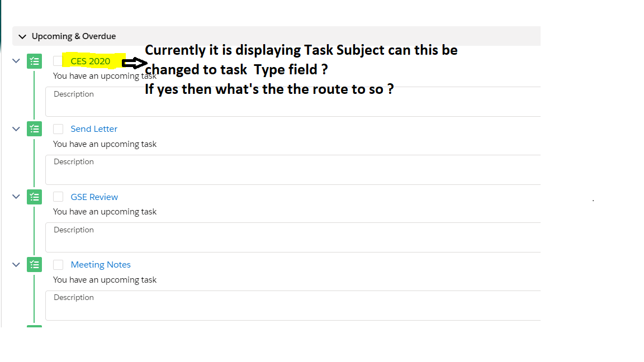The width and height of the screenshot is (644, 362).
Task: Collapse the GSE Review activity entry
Action: (16, 197)
